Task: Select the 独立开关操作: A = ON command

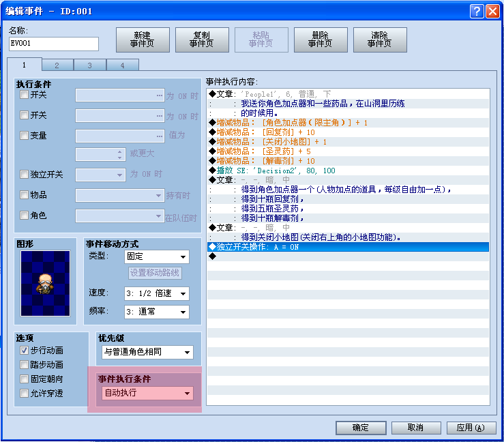Action: [x=348, y=247]
